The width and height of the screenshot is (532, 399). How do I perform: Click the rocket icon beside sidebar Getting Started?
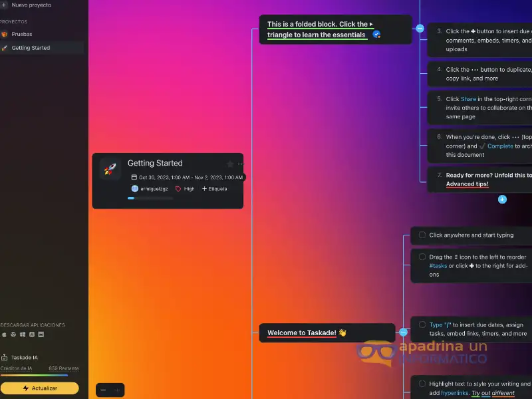(x=4, y=48)
